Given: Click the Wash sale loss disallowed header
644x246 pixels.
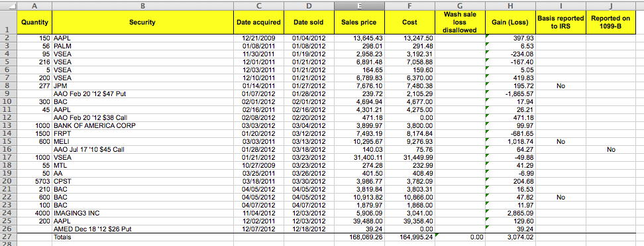Looking at the screenshot, I should (x=460, y=23).
